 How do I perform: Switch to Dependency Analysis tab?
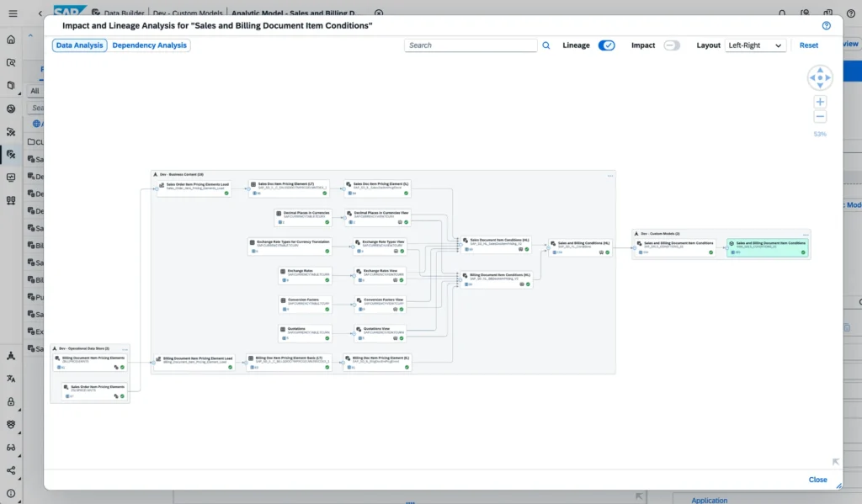point(150,45)
